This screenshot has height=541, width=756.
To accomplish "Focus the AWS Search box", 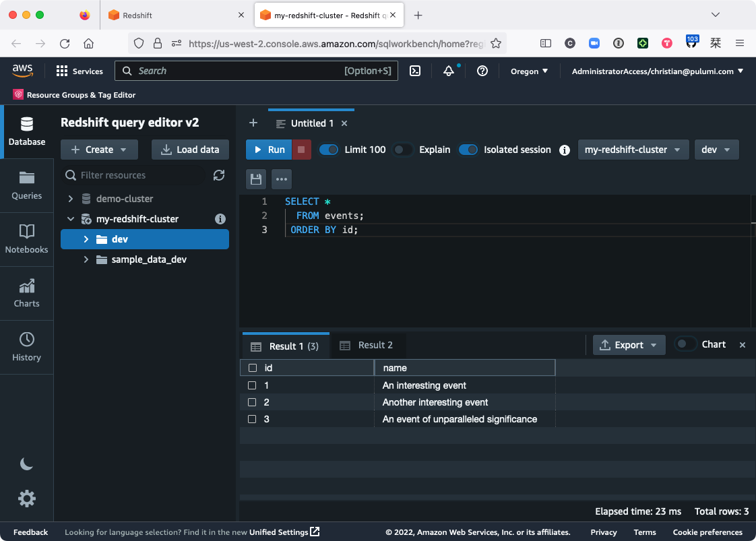I will (x=256, y=71).
